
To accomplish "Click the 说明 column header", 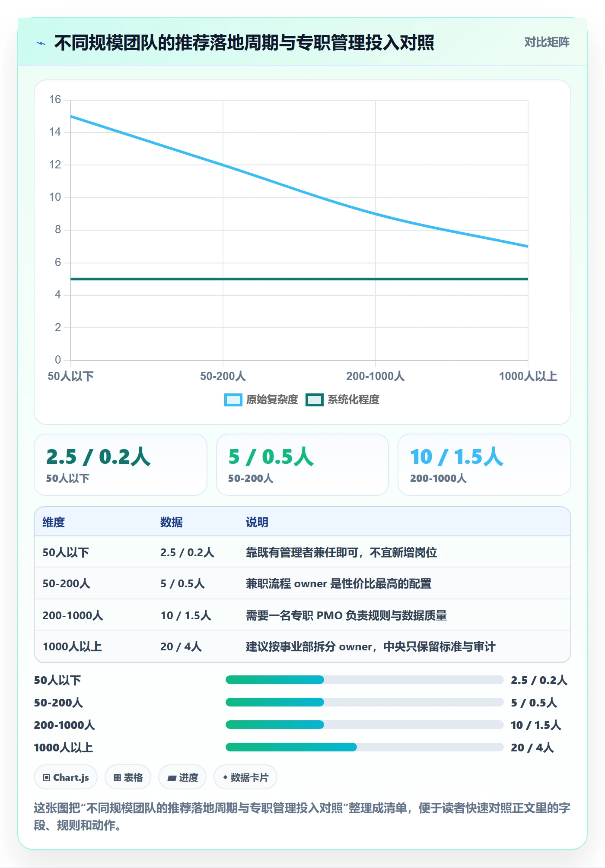I will tap(257, 523).
